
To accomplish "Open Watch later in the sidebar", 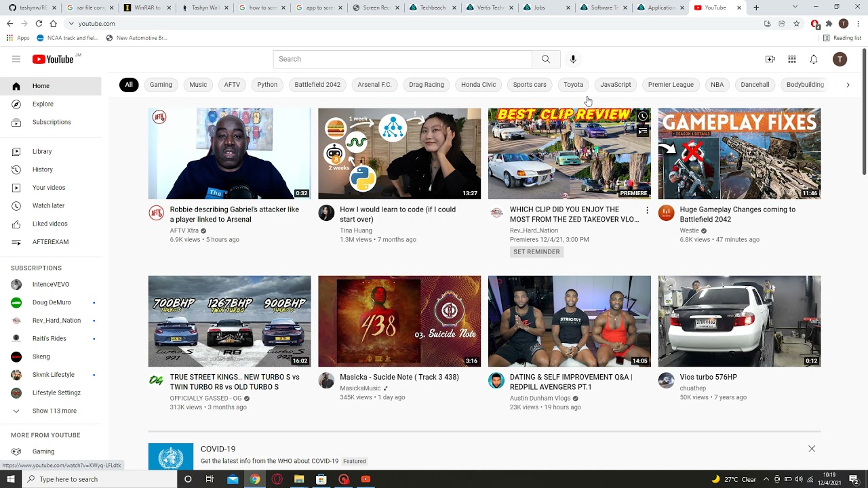I will pos(48,205).
